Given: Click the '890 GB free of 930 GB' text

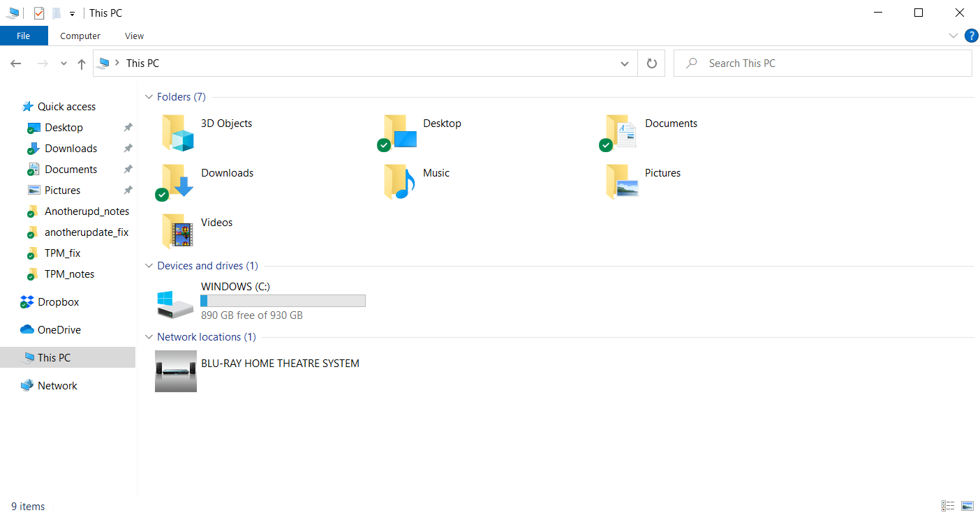Looking at the screenshot, I should pyautogui.click(x=252, y=315).
